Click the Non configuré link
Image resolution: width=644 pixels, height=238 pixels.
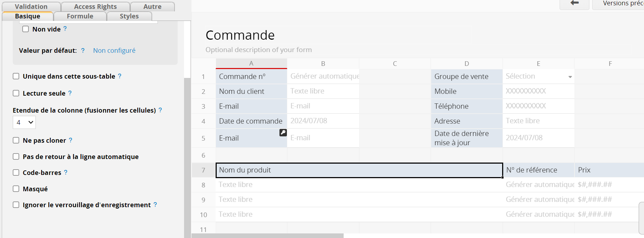tap(114, 50)
